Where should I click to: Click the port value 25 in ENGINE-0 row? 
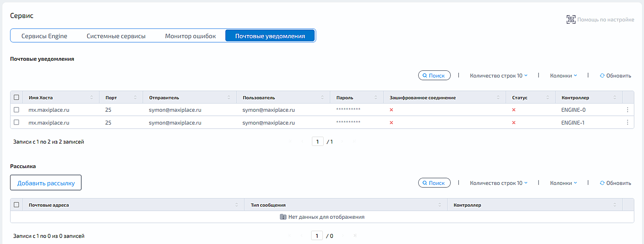point(108,110)
